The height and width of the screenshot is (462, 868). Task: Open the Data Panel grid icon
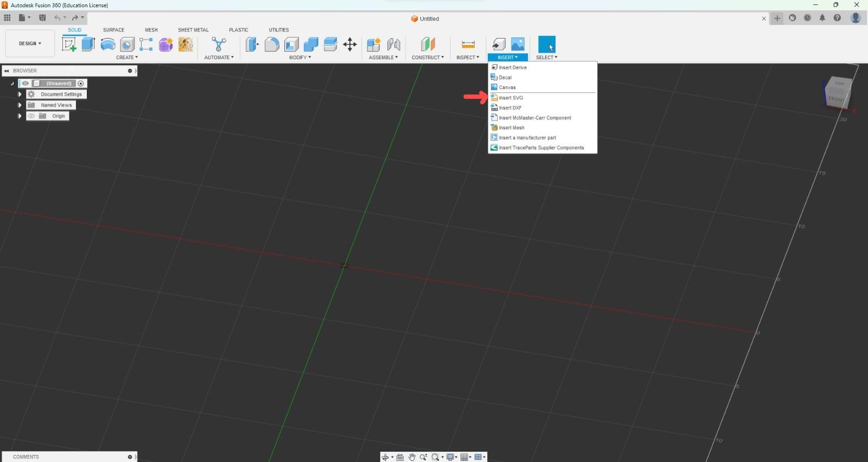(x=7, y=18)
